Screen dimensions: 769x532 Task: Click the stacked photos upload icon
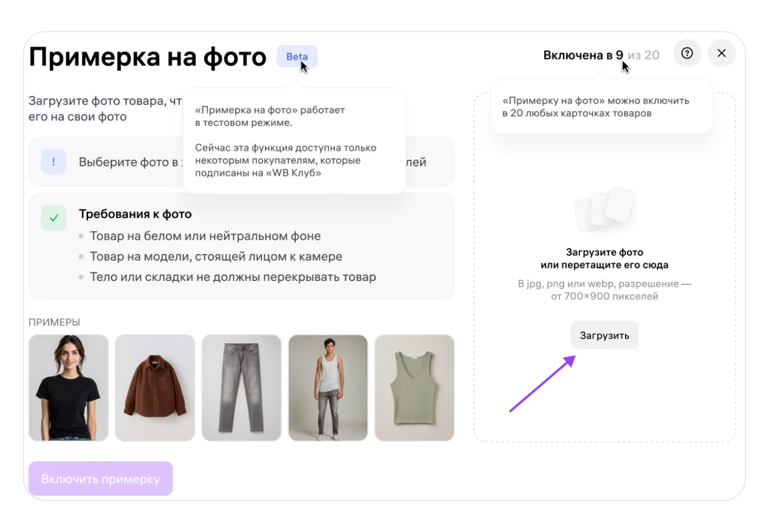pos(605,209)
